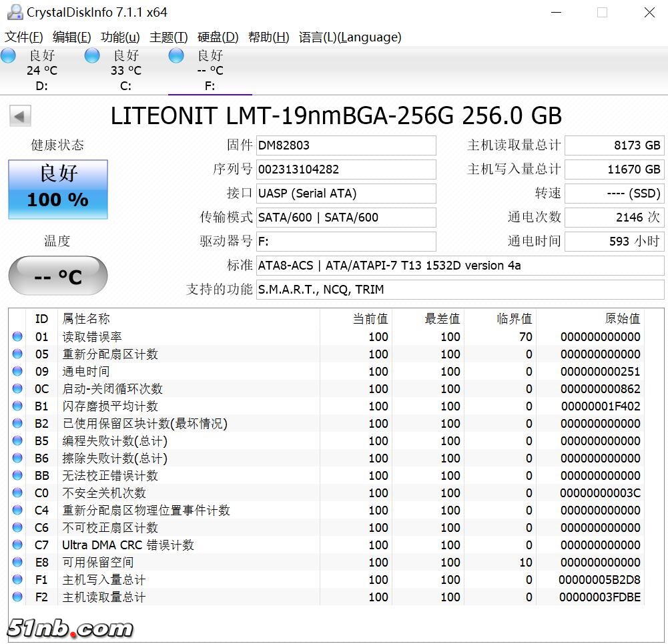The width and height of the screenshot is (668, 644).
Task: Click the power on count 2146 次
Action: (x=615, y=217)
